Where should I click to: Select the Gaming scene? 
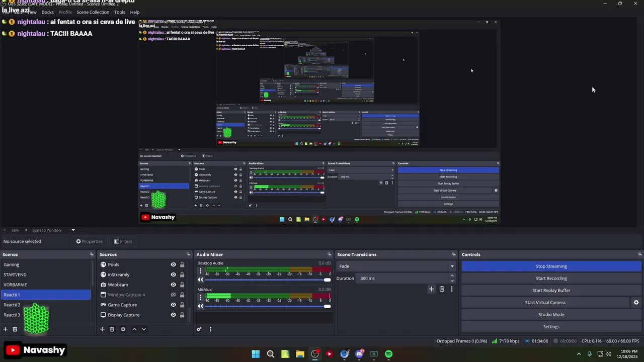(46, 264)
